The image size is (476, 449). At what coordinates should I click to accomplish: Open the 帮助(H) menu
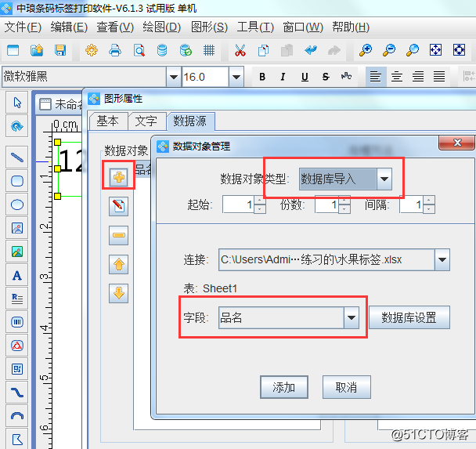pyautogui.click(x=351, y=27)
